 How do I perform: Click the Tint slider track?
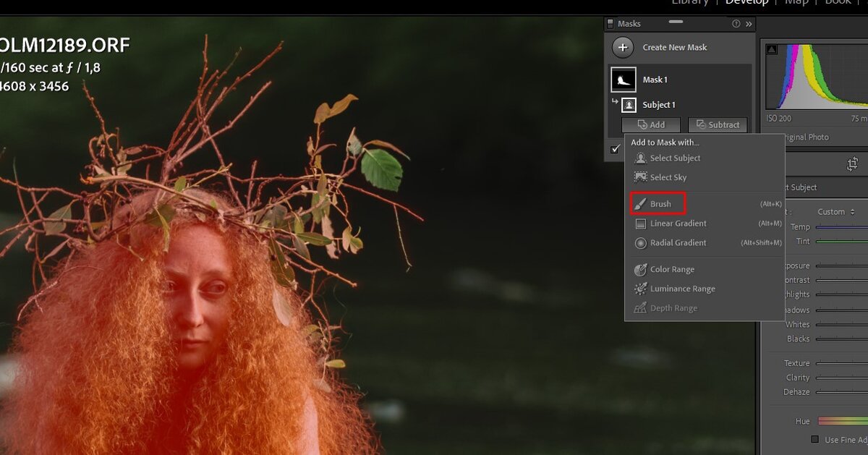click(x=842, y=242)
